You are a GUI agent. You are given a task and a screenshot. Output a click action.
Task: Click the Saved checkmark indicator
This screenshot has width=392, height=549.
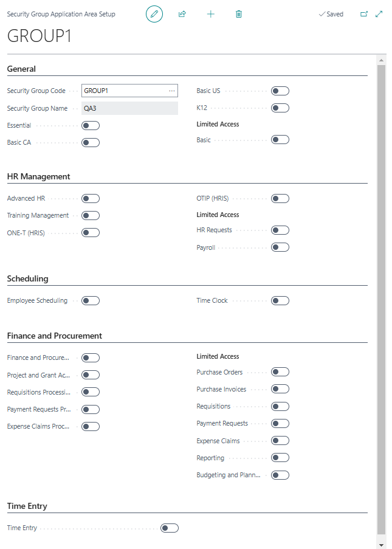click(x=330, y=13)
